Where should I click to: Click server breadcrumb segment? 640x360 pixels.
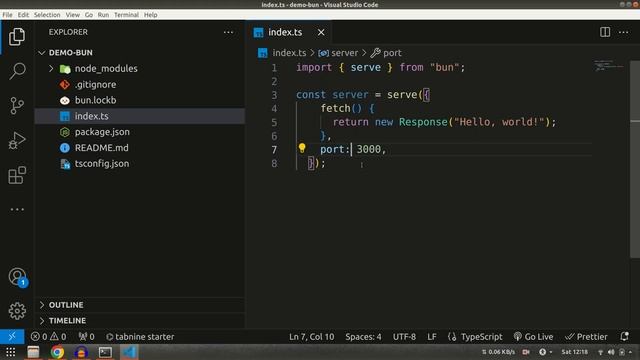pos(344,53)
